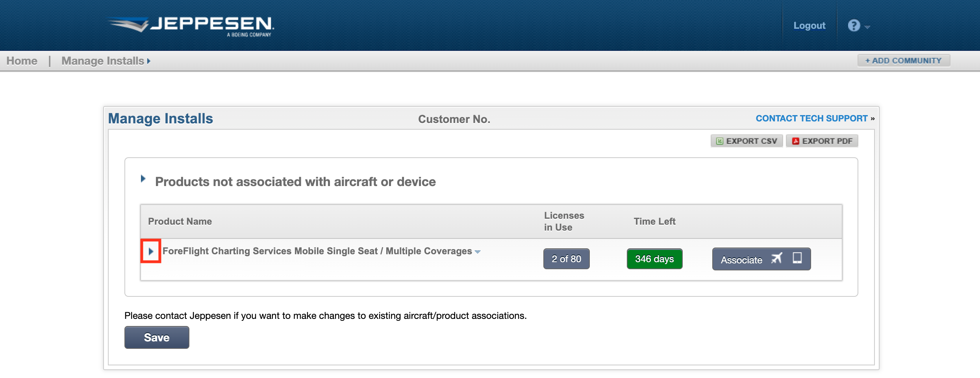980x378 pixels.
Task: Click the 2 of 80 licenses badge
Action: click(x=566, y=259)
